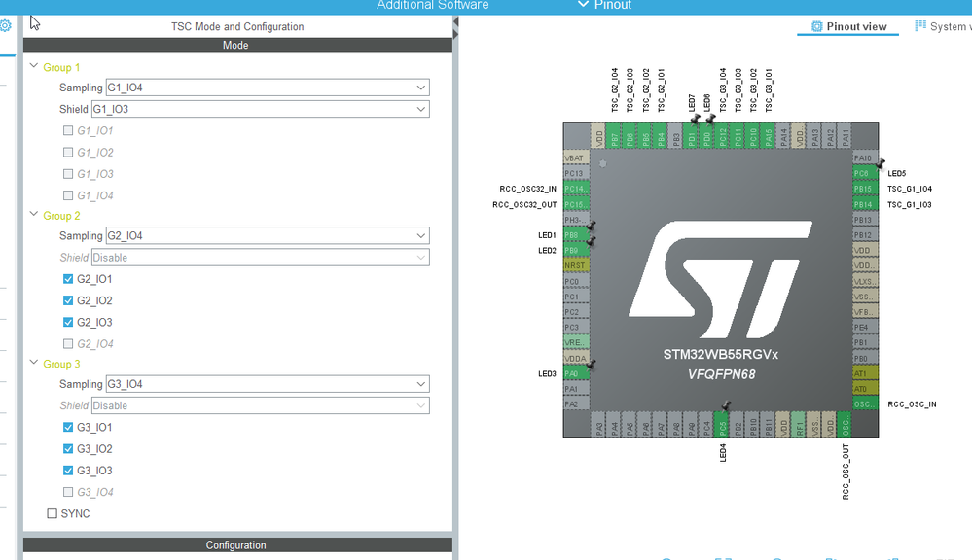Select the NRST pin
Screen dimensions: 972x560
coord(577,265)
